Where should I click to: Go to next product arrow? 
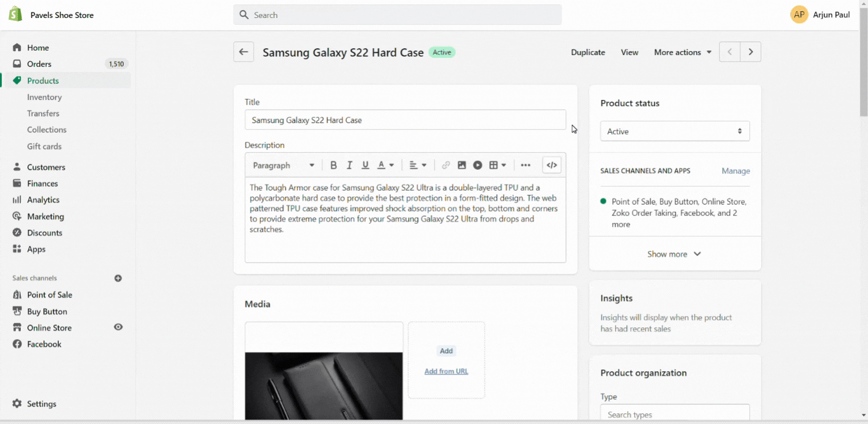point(751,52)
